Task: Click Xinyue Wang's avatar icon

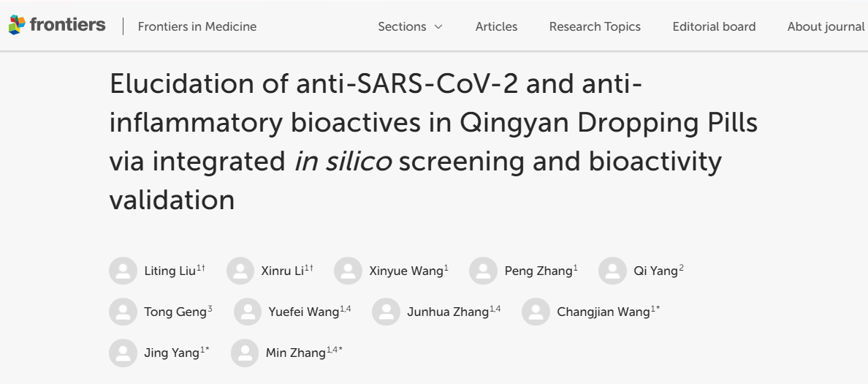Action: [348, 271]
